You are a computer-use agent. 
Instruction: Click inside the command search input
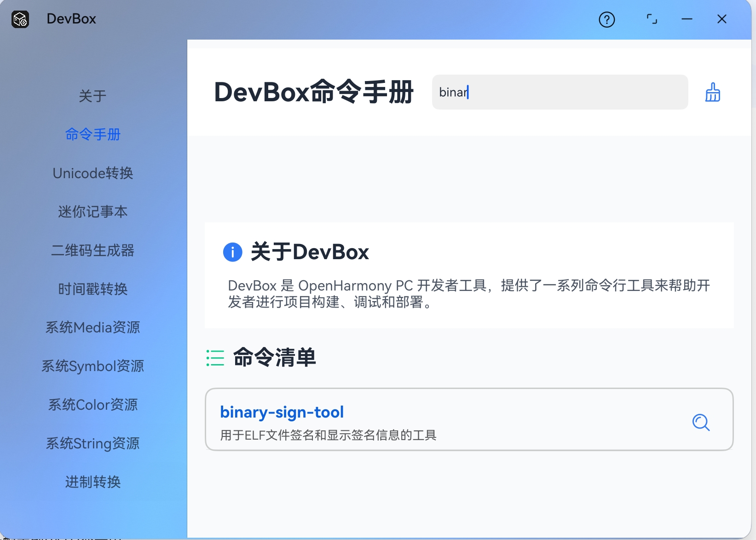[560, 92]
